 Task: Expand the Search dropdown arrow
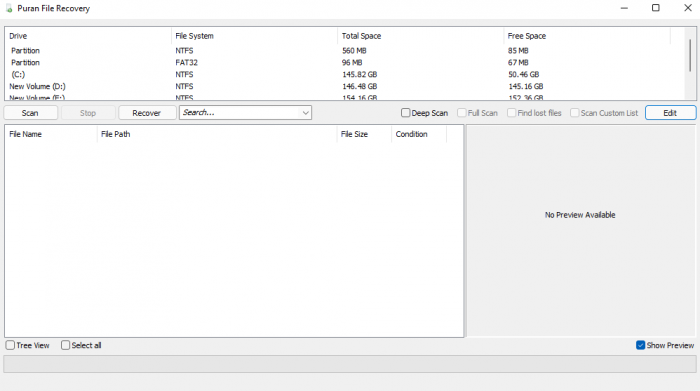305,113
